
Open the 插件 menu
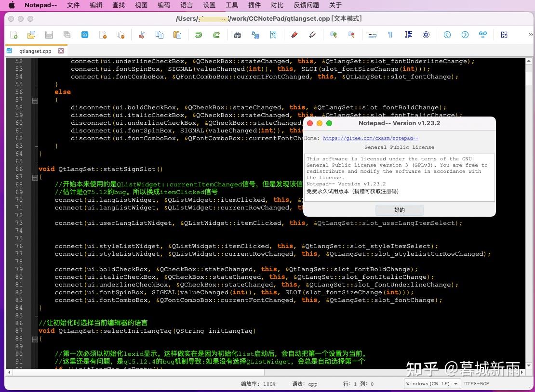tap(254, 5)
